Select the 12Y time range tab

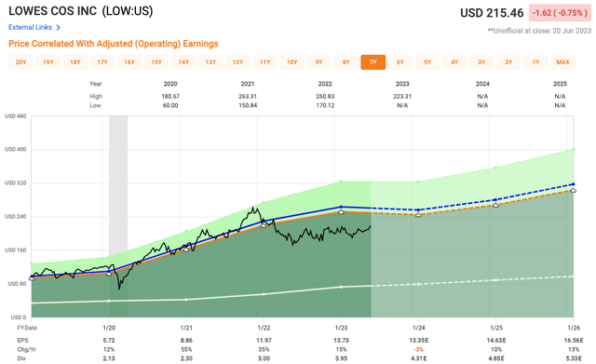pos(238,62)
